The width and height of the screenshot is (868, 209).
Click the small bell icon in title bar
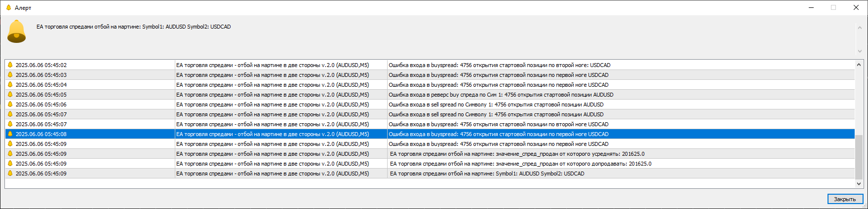8,7
